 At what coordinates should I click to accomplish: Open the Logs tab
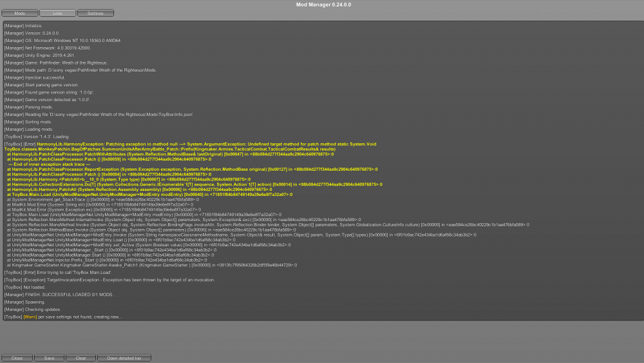(57, 13)
